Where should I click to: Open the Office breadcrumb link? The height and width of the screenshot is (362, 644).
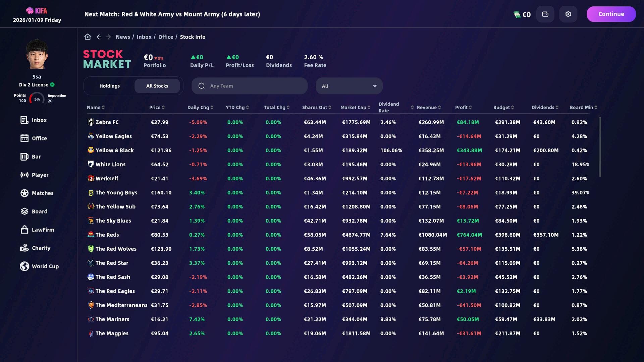click(x=166, y=37)
